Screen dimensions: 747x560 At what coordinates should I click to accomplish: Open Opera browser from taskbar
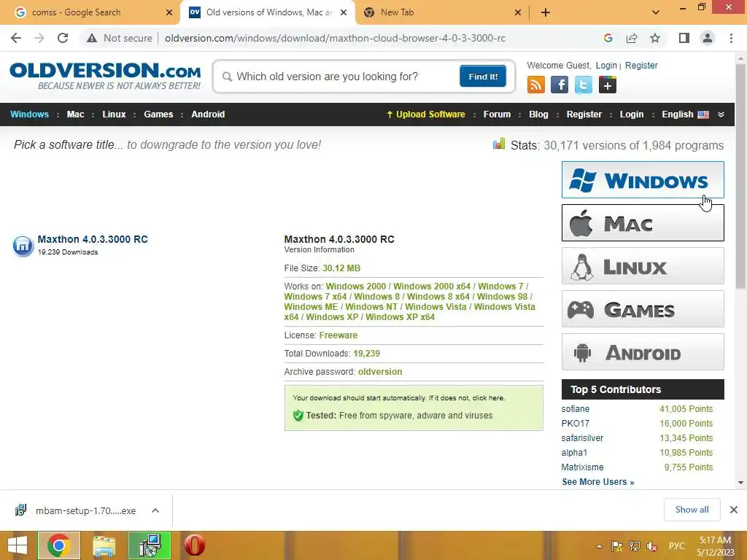(x=194, y=545)
